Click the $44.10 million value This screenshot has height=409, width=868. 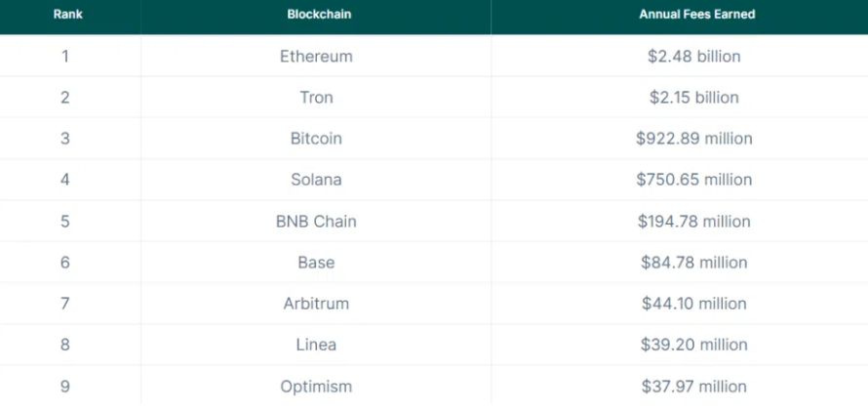(694, 304)
